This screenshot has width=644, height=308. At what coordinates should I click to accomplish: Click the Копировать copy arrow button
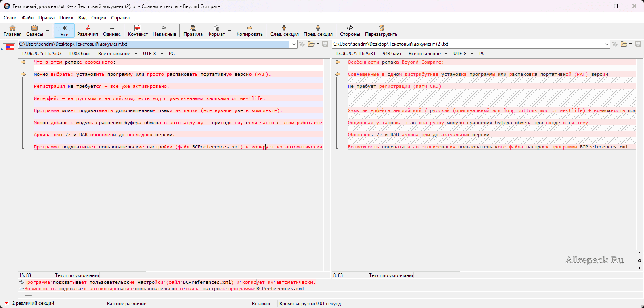250,31
